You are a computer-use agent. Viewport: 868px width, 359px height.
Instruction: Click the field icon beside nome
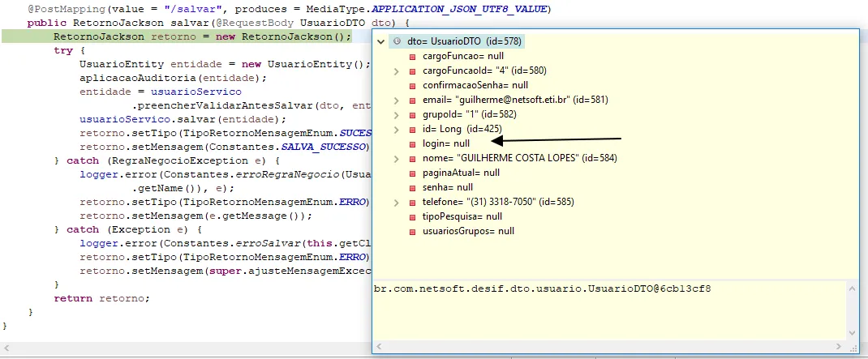412,158
